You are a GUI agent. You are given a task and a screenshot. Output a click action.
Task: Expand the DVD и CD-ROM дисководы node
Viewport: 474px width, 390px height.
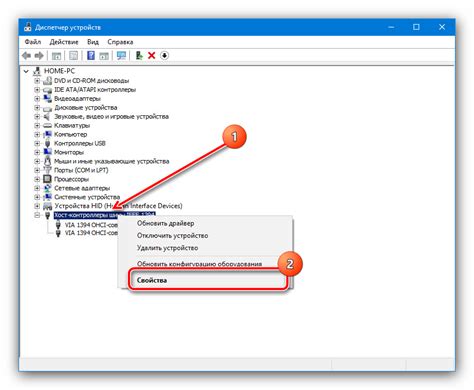pyautogui.click(x=37, y=81)
